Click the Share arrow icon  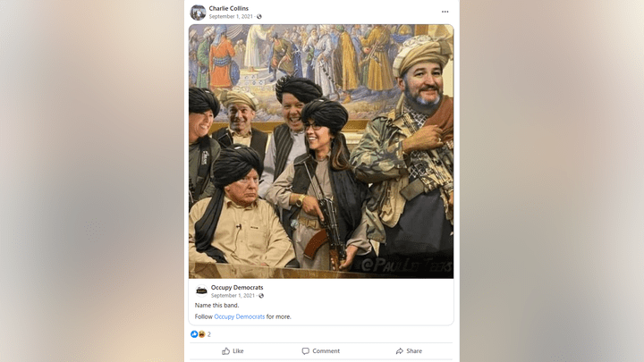click(399, 351)
